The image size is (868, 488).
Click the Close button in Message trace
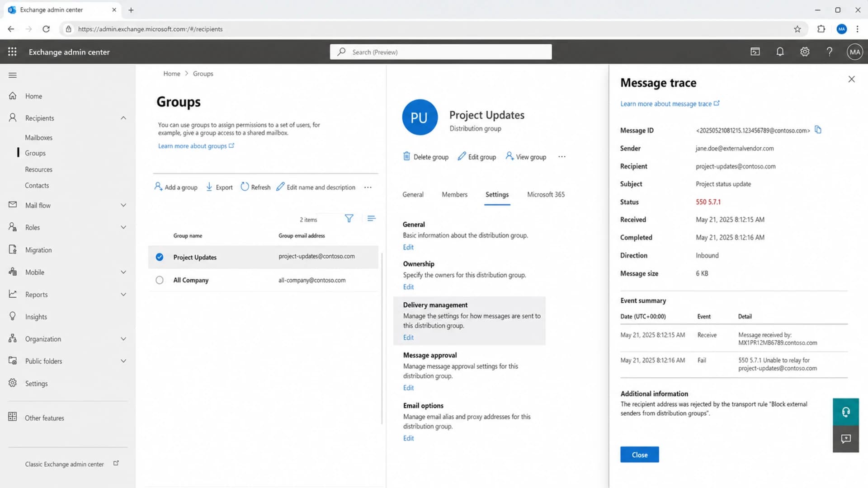[639, 455]
